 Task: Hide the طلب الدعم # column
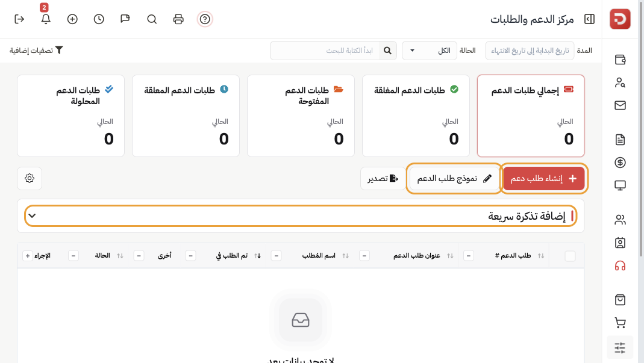tap(468, 256)
